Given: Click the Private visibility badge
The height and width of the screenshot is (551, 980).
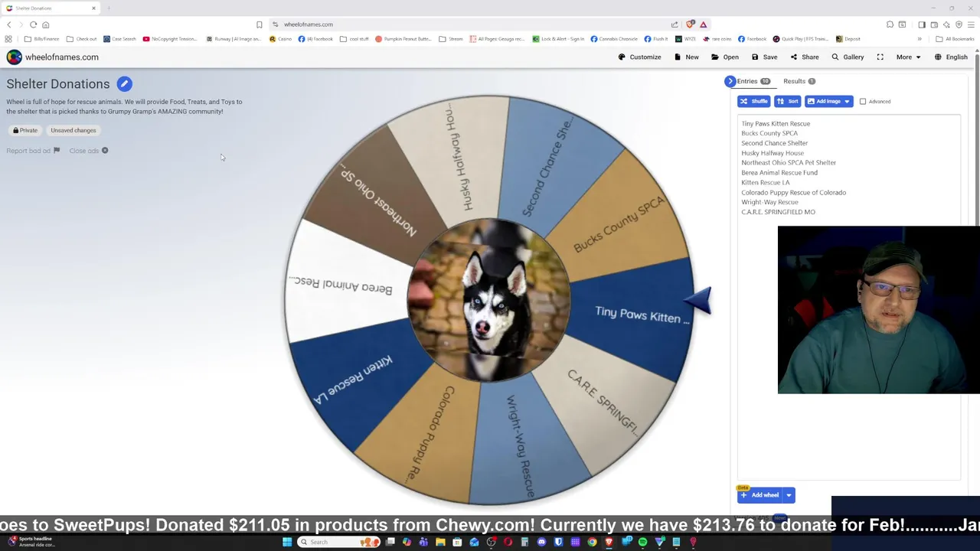Looking at the screenshot, I should 24,130.
